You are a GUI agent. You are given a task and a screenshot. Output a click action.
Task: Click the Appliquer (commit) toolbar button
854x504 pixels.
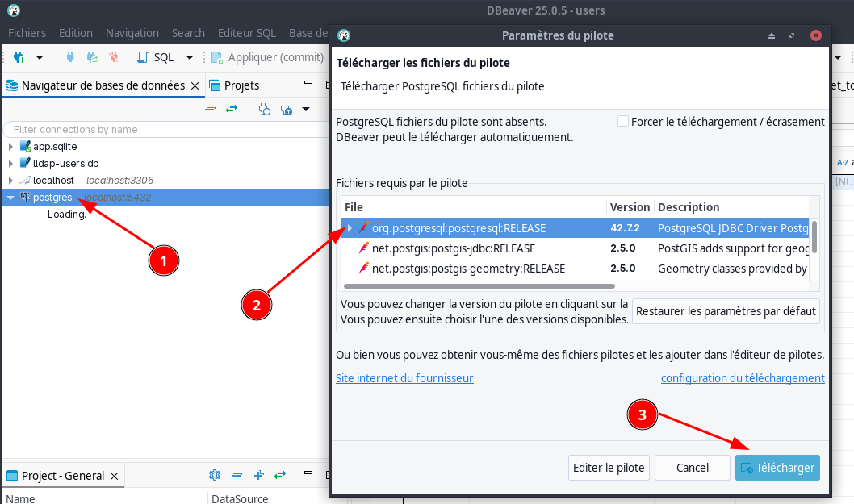point(267,57)
